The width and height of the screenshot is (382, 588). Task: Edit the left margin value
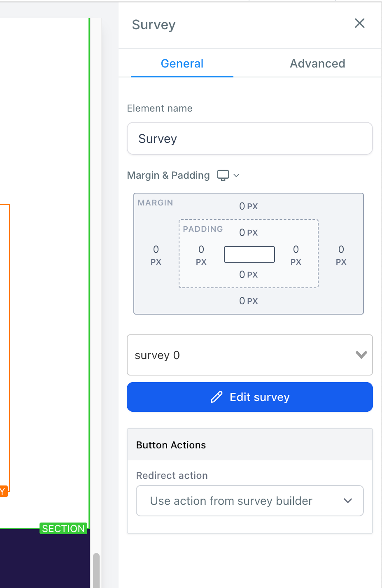pyautogui.click(x=156, y=255)
